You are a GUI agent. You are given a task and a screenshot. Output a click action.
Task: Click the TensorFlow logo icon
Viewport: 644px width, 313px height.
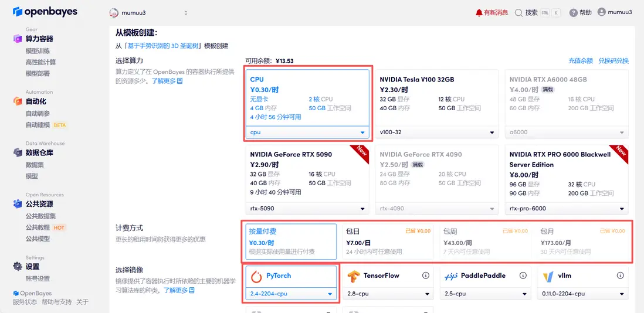(x=353, y=278)
